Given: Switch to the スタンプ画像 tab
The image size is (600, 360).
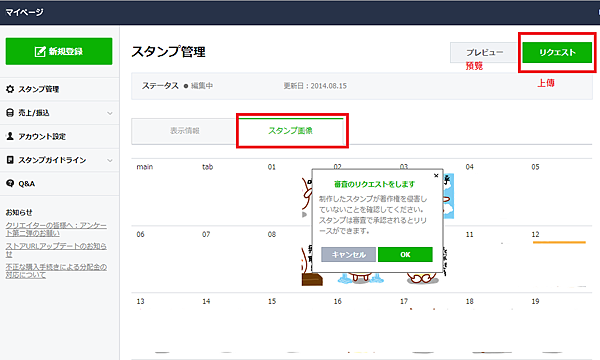Looking at the screenshot, I should (290, 131).
